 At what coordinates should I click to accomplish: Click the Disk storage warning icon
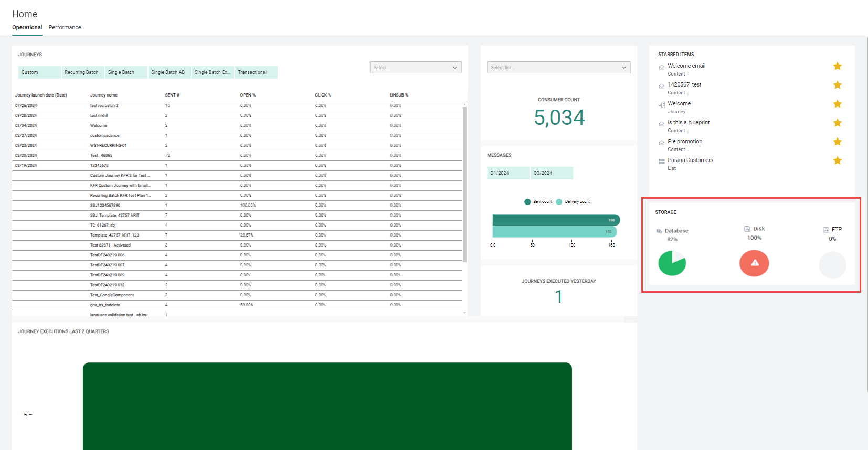pos(754,263)
